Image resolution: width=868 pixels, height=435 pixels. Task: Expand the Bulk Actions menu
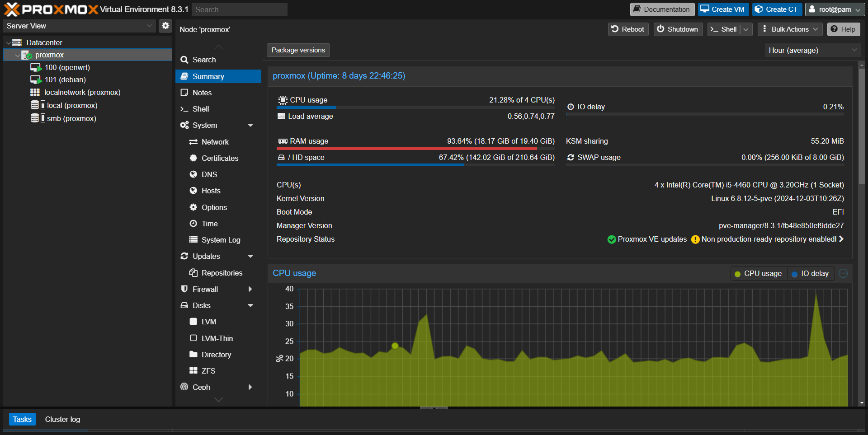pyautogui.click(x=789, y=29)
